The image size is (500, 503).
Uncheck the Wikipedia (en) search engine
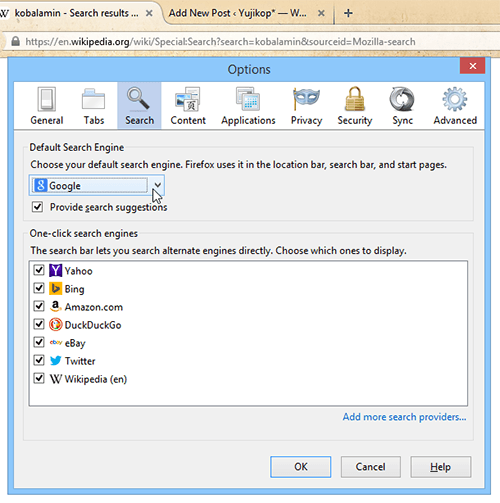pyautogui.click(x=39, y=378)
